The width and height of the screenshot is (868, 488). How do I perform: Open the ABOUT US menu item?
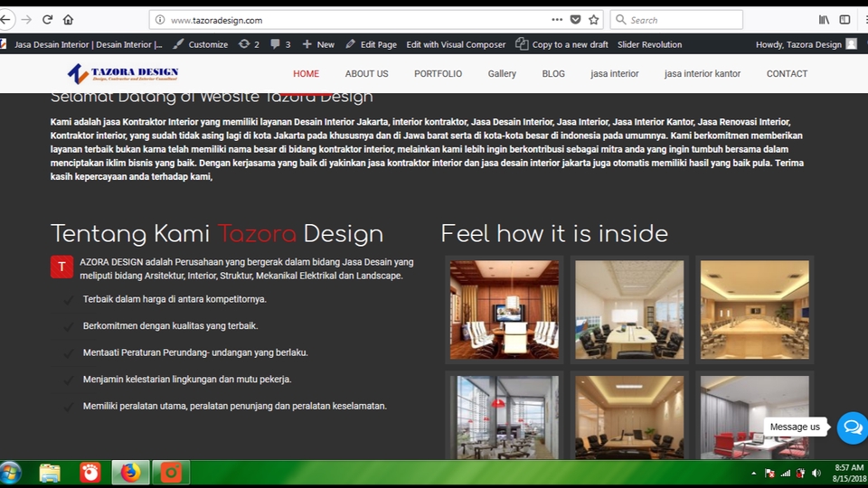point(366,73)
